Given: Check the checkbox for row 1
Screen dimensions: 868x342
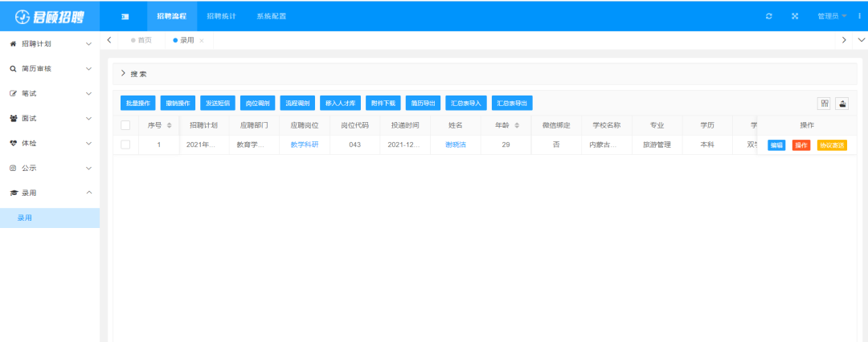Looking at the screenshot, I should tap(125, 145).
